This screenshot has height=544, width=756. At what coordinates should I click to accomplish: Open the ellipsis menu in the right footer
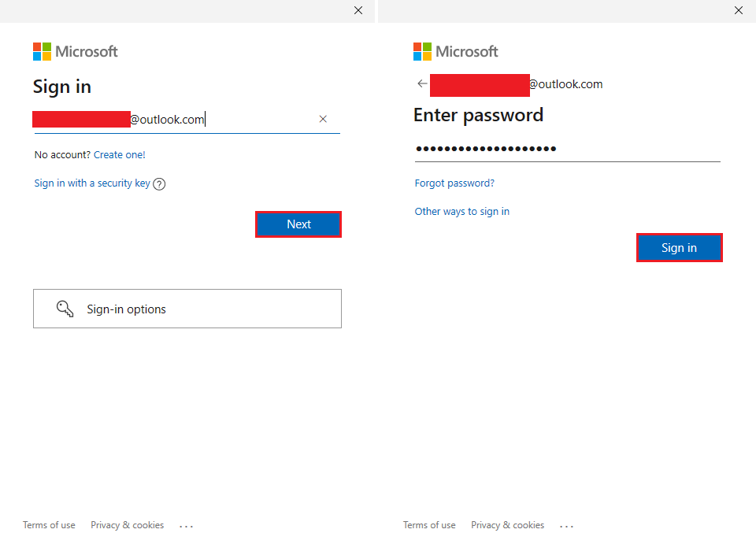point(566,525)
